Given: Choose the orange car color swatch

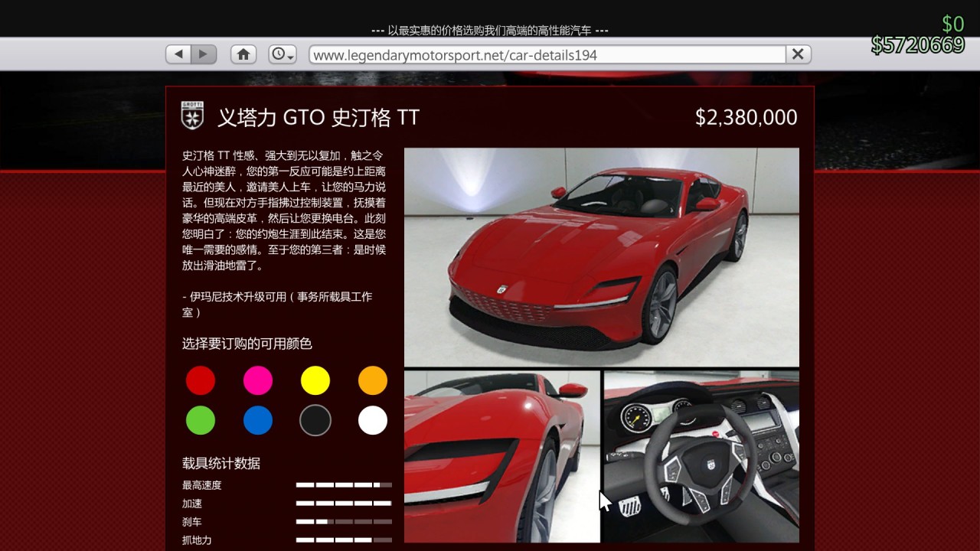Looking at the screenshot, I should 373,380.
